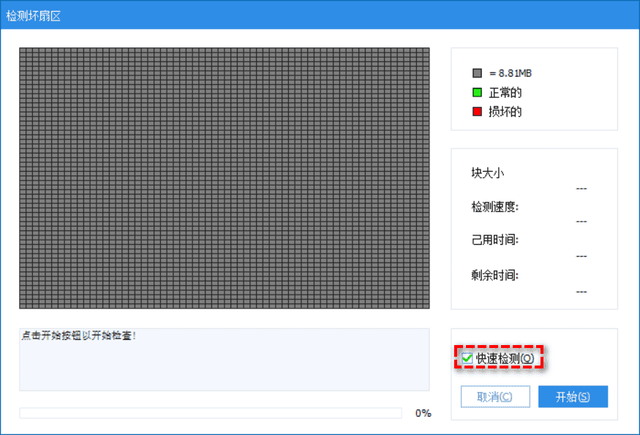640x435 pixels.
Task: Click the 检测坏扇区 window title
Action: click(x=33, y=16)
